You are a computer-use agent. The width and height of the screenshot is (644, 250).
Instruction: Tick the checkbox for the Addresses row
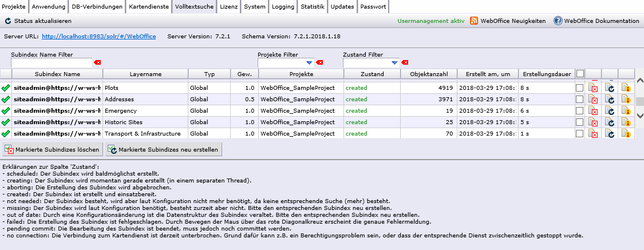pos(579,100)
